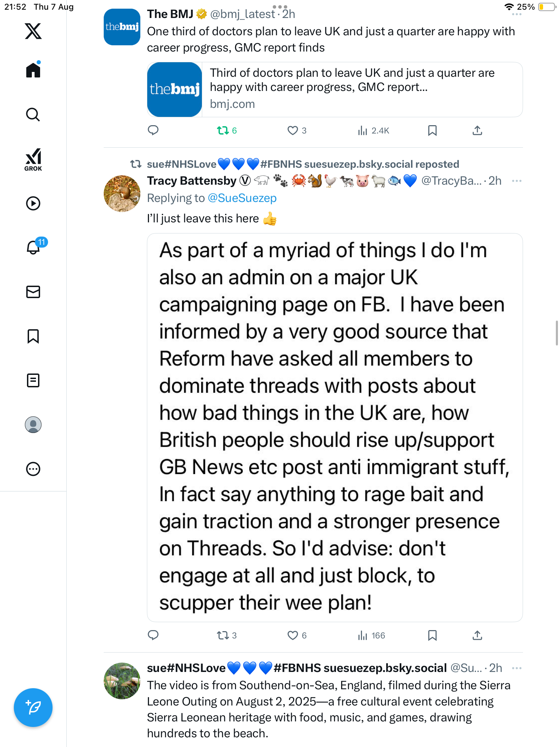
Task: Undo repost on The BMJ post
Action: coord(223,130)
